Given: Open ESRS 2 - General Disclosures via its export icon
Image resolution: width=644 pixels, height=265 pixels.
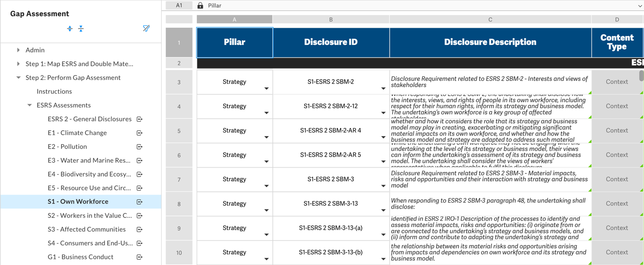Looking at the screenshot, I should pos(140,119).
